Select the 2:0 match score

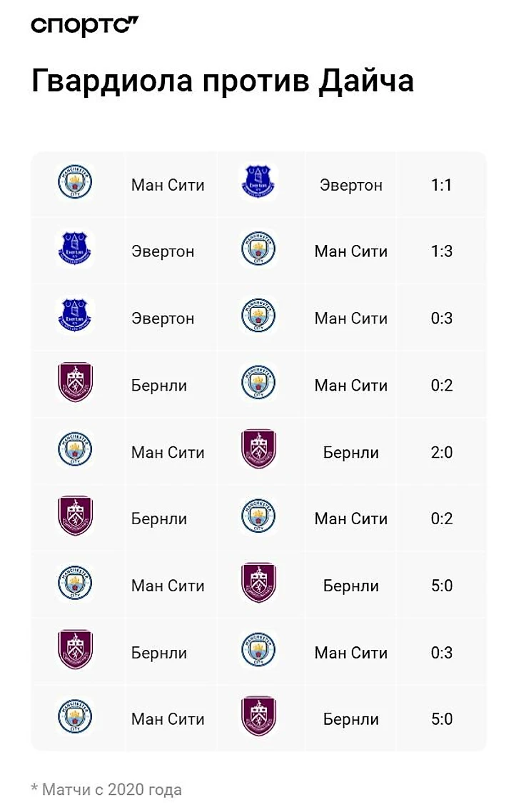(442, 452)
